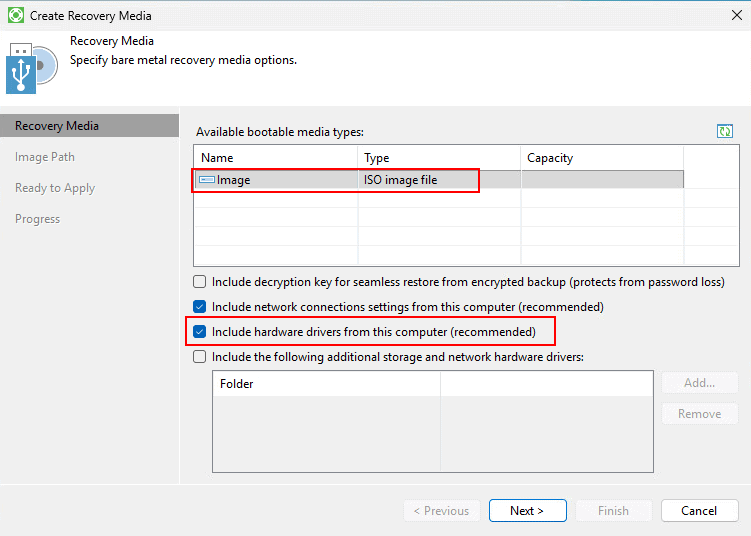Viewport: 751px width, 536px height.
Task: Go back with the Previous button
Action: point(441,511)
